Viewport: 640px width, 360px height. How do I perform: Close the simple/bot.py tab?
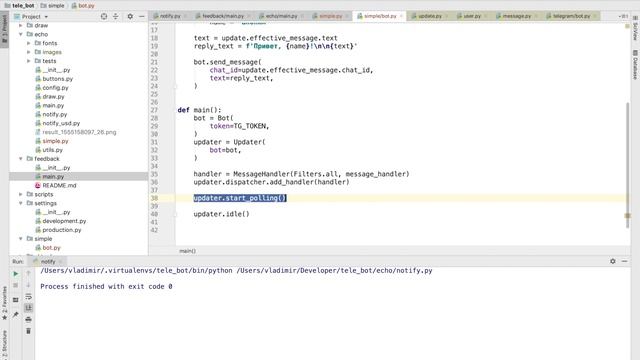coord(401,16)
